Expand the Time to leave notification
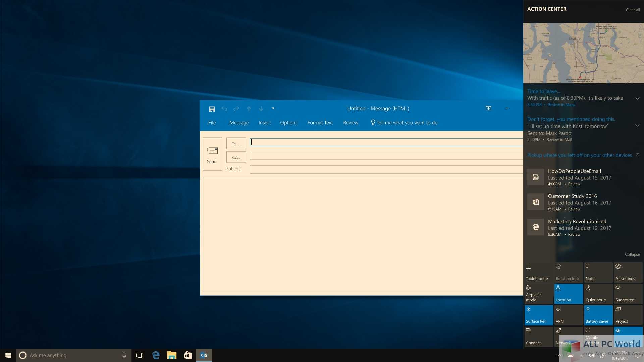The image size is (644, 362). click(x=637, y=98)
